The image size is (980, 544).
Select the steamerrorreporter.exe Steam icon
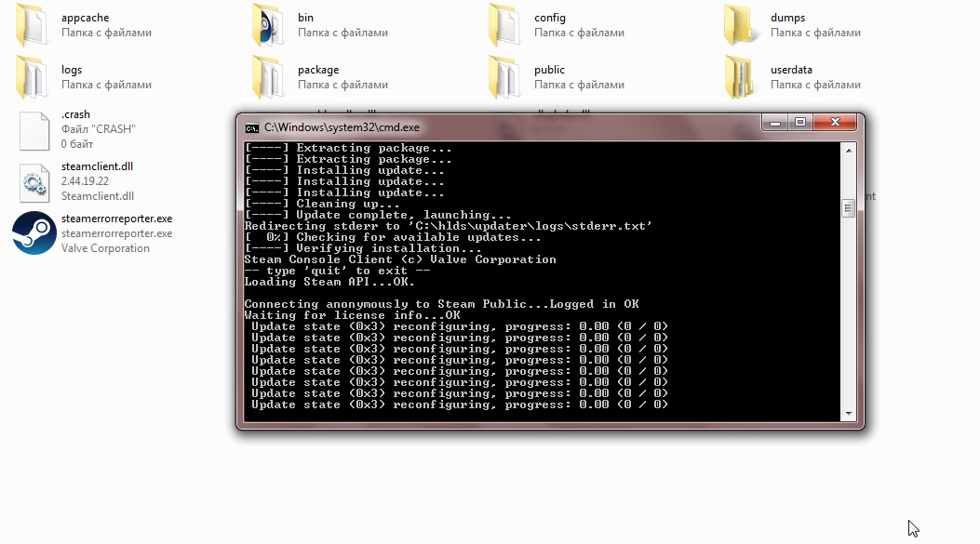[x=34, y=233]
